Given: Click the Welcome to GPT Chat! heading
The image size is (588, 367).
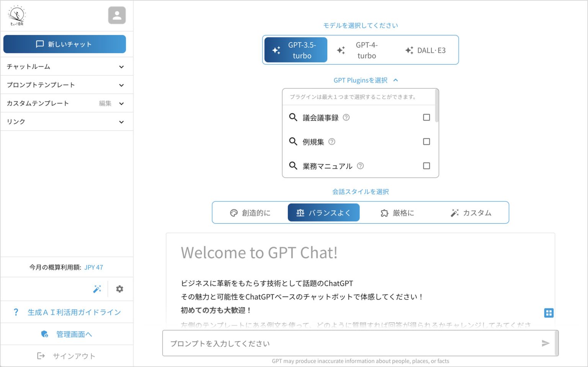Looking at the screenshot, I should tap(259, 253).
